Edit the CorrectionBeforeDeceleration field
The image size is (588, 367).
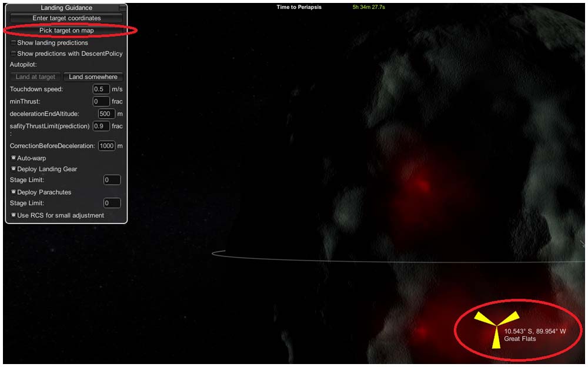106,146
